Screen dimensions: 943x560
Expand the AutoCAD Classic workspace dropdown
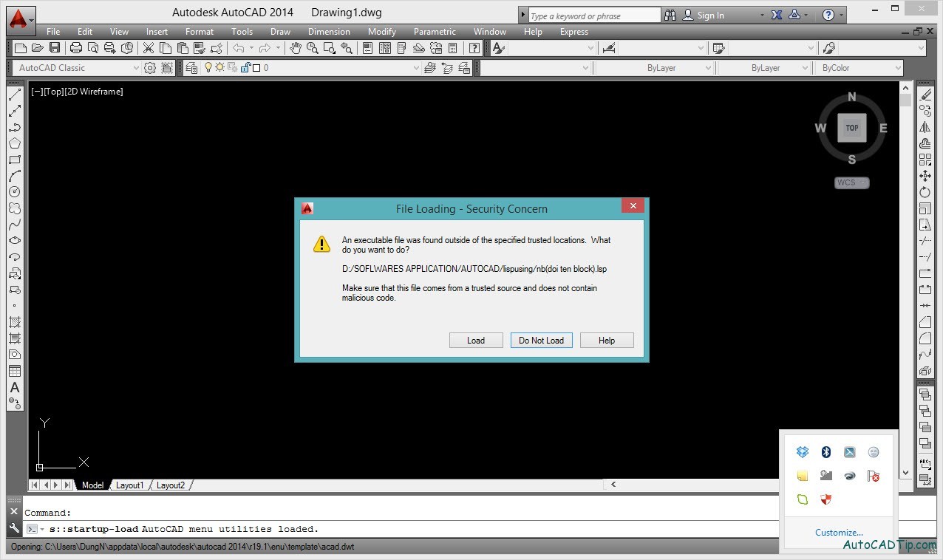[x=135, y=68]
